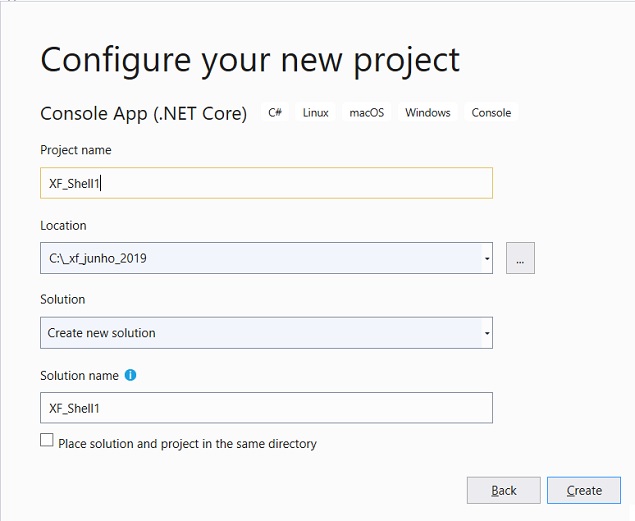635x521 pixels.
Task: Click the checkbox label Place solution and project text
Action: pos(187,444)
